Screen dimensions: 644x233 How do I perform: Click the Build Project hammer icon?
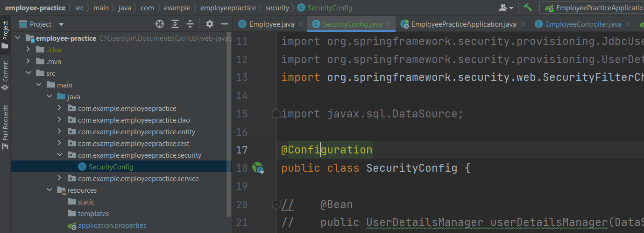(x=528, y=7)
